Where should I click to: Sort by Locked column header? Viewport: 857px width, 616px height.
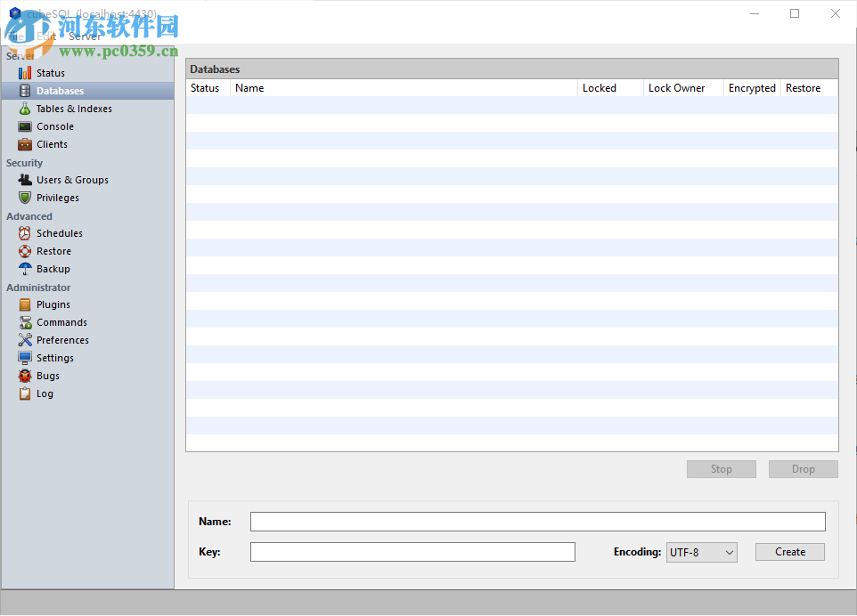coord(610,88)
